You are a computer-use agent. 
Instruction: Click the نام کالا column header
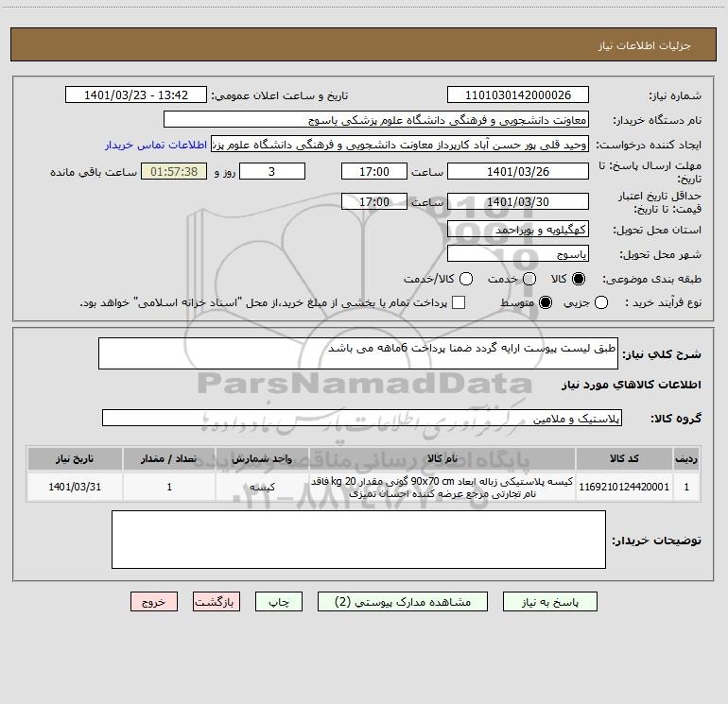click(442, 458)
